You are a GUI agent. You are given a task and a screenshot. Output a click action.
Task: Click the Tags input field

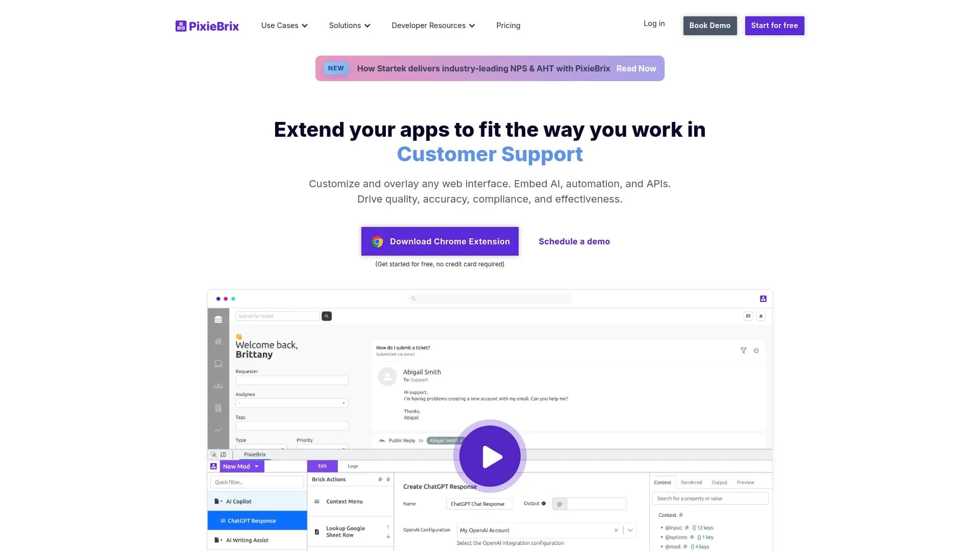[292, 426]
